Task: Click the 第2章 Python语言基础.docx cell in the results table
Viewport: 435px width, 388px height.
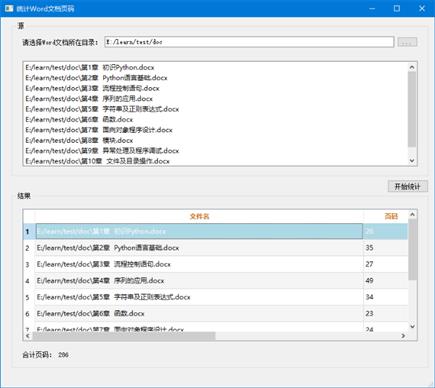Action: (199, 248)
